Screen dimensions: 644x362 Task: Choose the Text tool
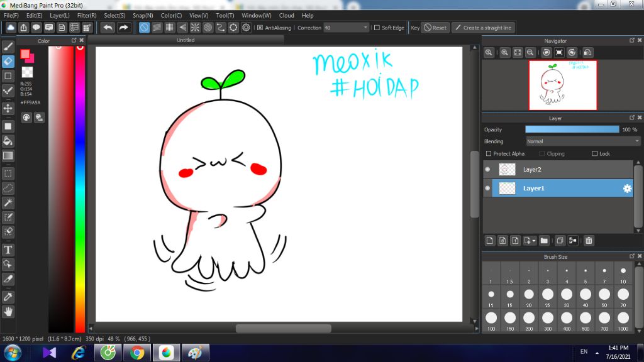(8, 250)
